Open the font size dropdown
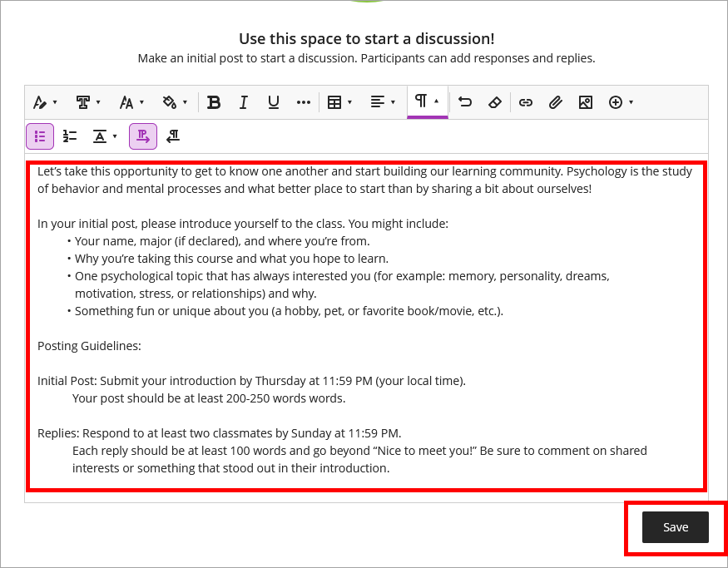728x568 pixels. (x=131, y=101)
